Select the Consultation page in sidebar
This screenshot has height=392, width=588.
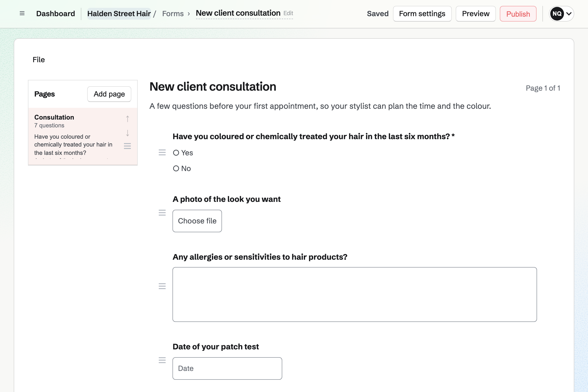tap(83, 136)
